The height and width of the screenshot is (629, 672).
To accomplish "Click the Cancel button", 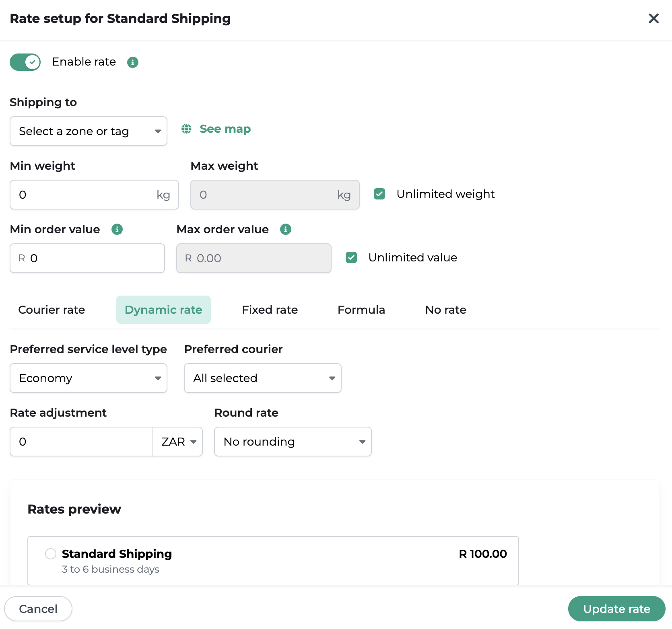I will (x=38, y=609).
